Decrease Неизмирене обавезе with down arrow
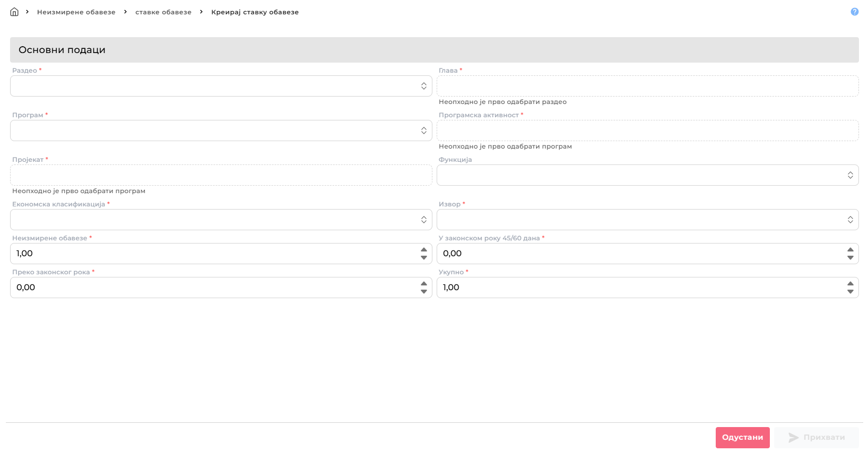This screenshot has width=868, height=452. click(424, 258)
